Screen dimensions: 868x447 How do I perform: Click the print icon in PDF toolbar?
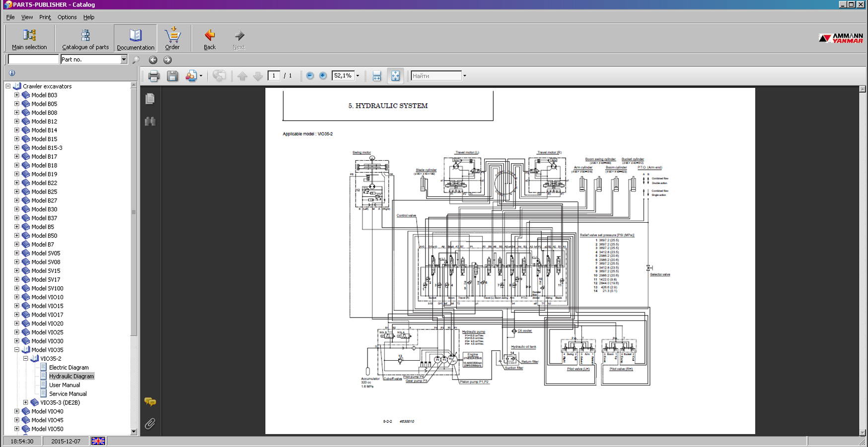point(153,76)
